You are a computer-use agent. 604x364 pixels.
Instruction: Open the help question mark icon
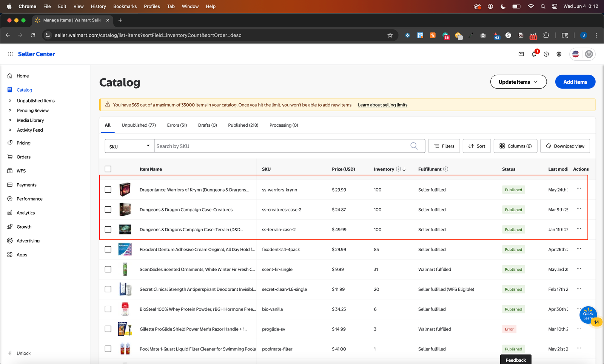[x=546, y=54]
